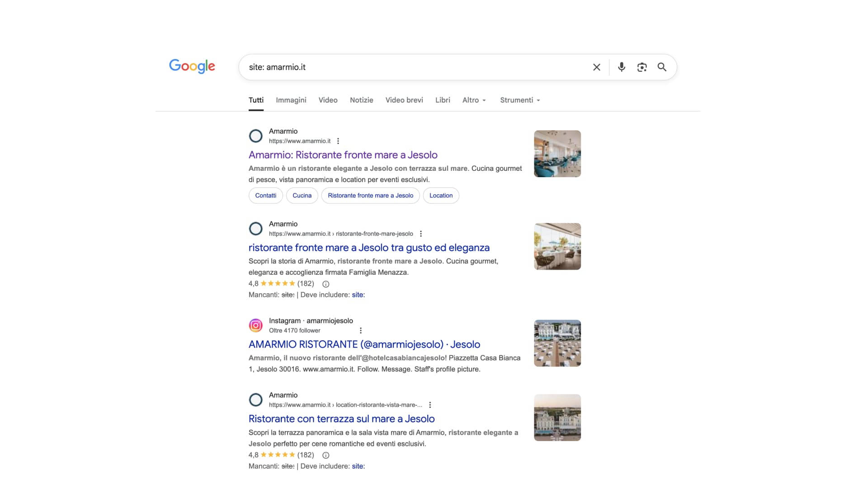Open the thumbnail of the Jesolo terrace result
Image resolution: width=868 pixels, height=488 pixels.
pyautogui.click(x=557, y=417)
